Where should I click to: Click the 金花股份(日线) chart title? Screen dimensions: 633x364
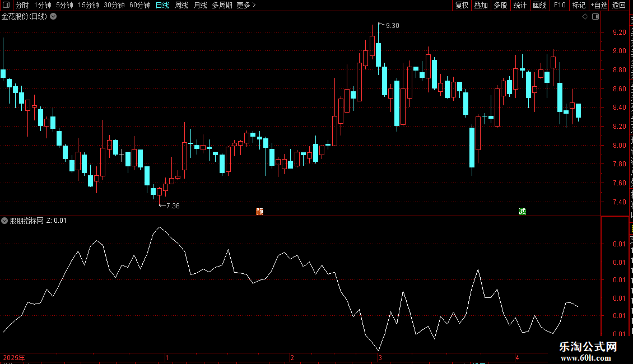point(24,17)
